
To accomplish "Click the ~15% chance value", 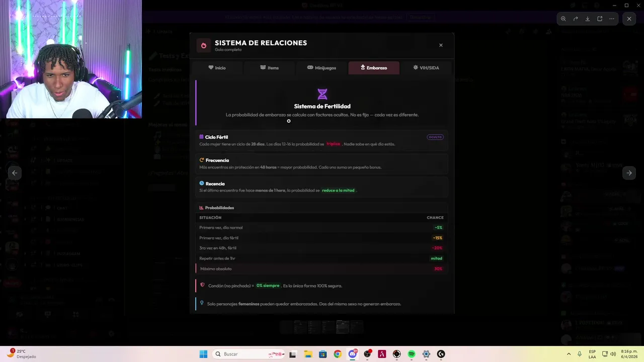I will (x=438, y=238).
